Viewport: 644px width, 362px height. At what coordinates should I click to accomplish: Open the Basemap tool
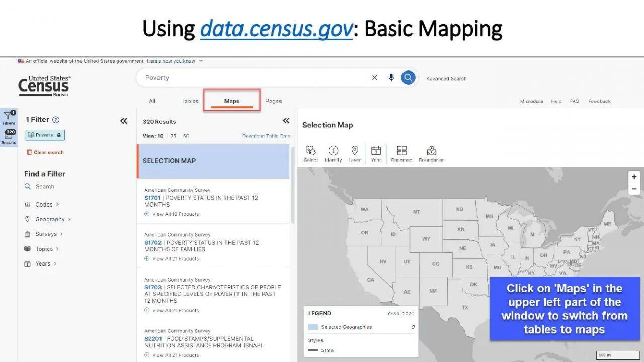(401, 154)
